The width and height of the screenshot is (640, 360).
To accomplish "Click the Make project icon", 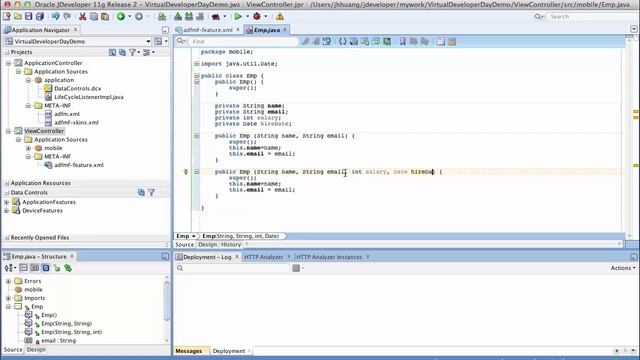I will [x=178, y=17].
